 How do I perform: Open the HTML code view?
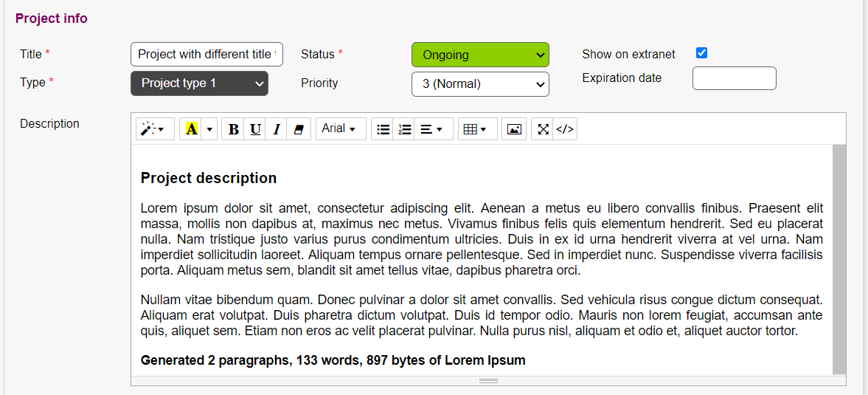coord(565,129)
